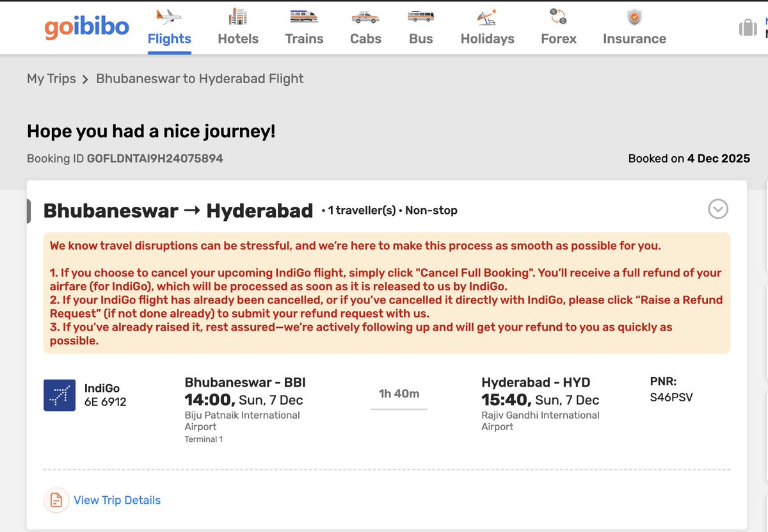Screen dimensions: 768x532
Task: Open the Bus icon
Action: pyautogui.click(x=421, y=17)
